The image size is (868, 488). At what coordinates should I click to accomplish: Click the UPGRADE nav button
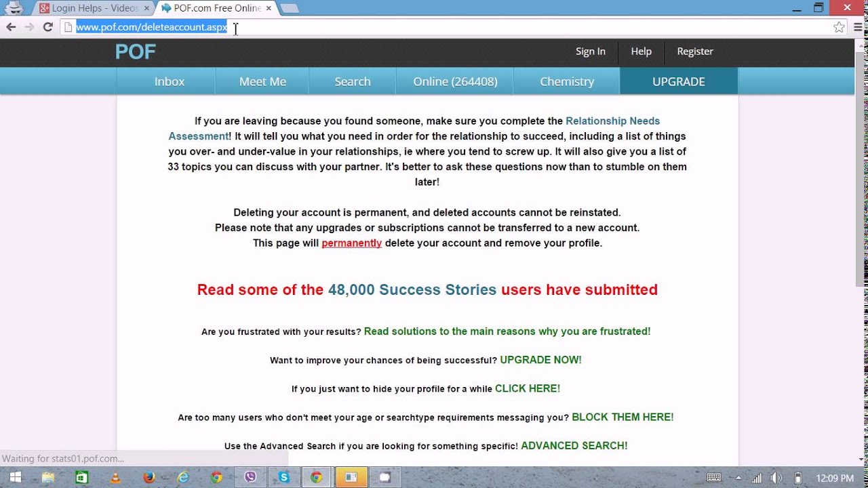(x=679, y=81)
